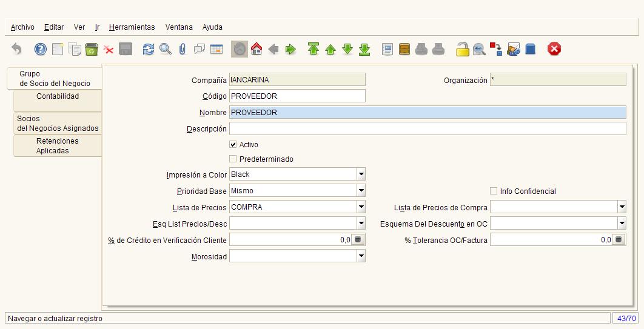
Task: Open the Prioridad Base dropdown
Action: point(361,190)
